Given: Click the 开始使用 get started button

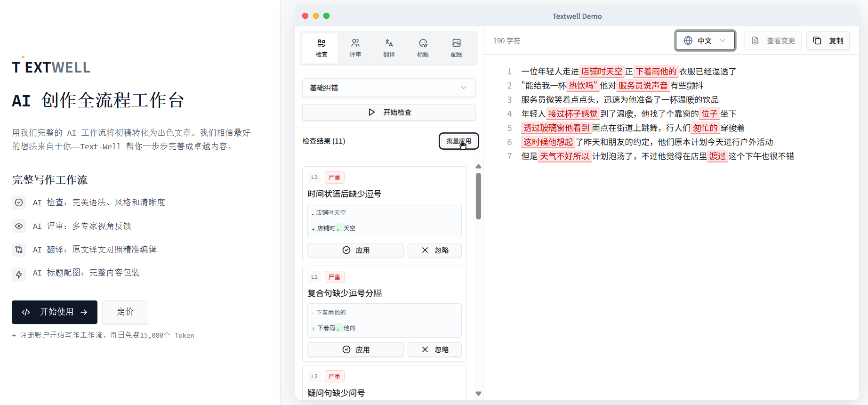Looking at the screenshot, I should point(55,312).
